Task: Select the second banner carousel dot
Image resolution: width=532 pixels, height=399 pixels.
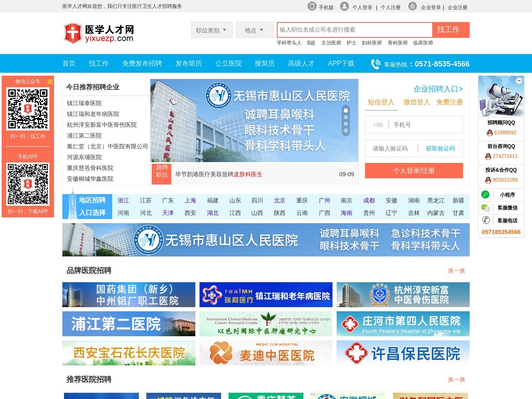Action: (345, 118)
